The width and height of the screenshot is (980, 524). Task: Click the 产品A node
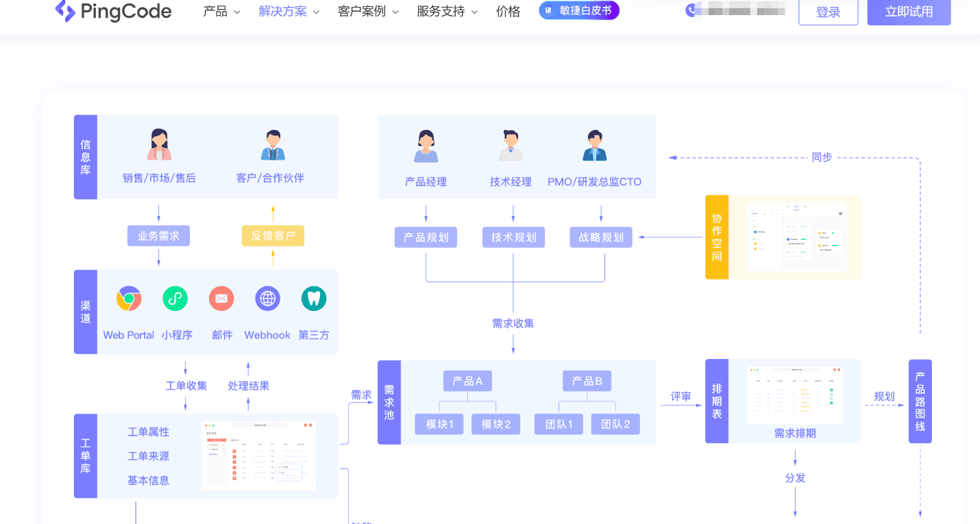pos(467,381)
